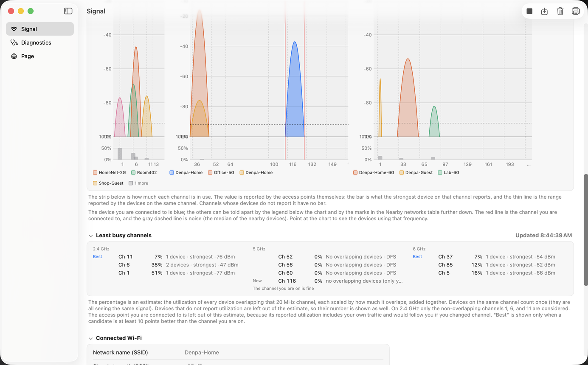
Task: Click the Office-5G legend swatch
Action: click(x=210, y=173)
